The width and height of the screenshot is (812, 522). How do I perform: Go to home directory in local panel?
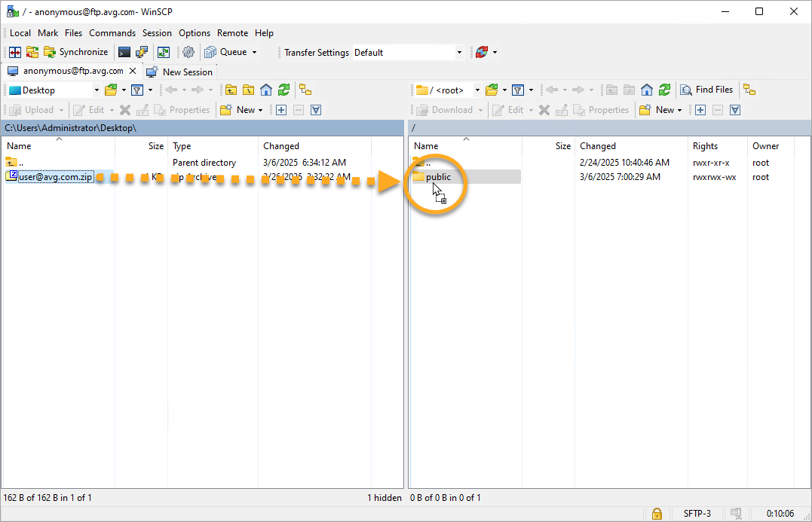coord(266,90)
